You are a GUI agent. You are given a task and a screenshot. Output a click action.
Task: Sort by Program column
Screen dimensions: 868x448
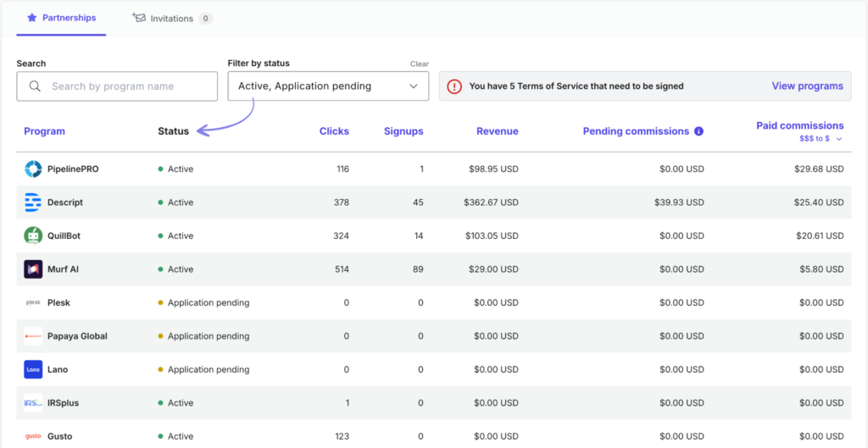[x=44, y=131]
